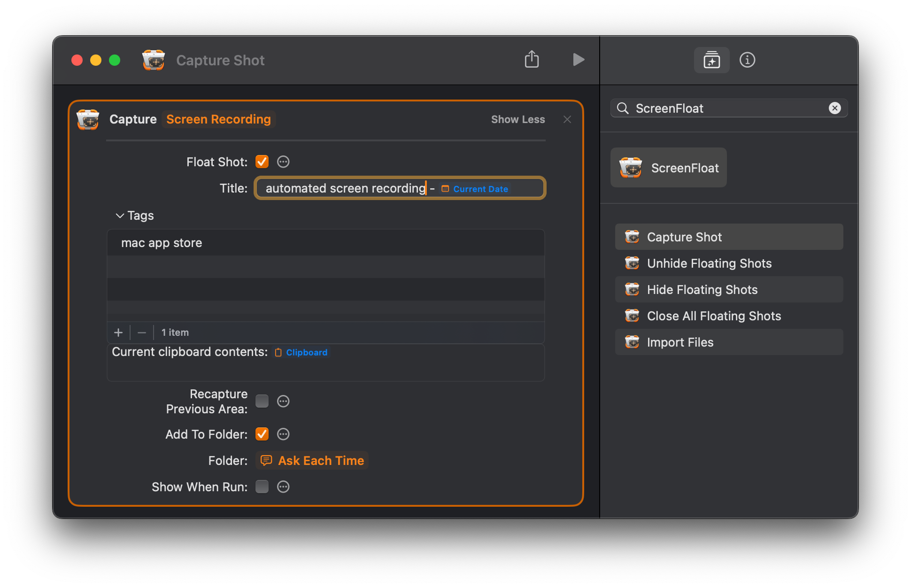Open the options ellipsis next to Float Shot

click(x=283, y=162)
